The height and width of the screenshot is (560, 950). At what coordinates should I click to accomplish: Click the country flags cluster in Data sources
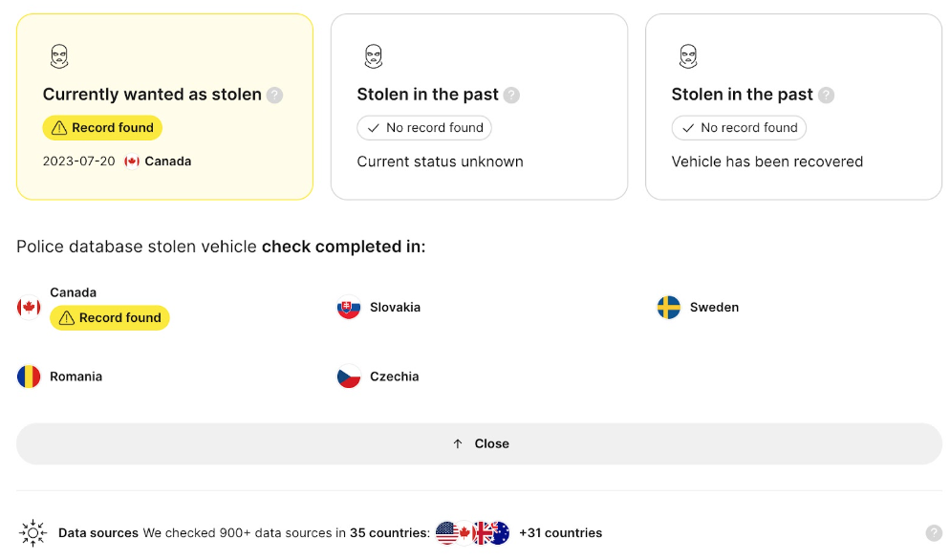pos(472,532)
